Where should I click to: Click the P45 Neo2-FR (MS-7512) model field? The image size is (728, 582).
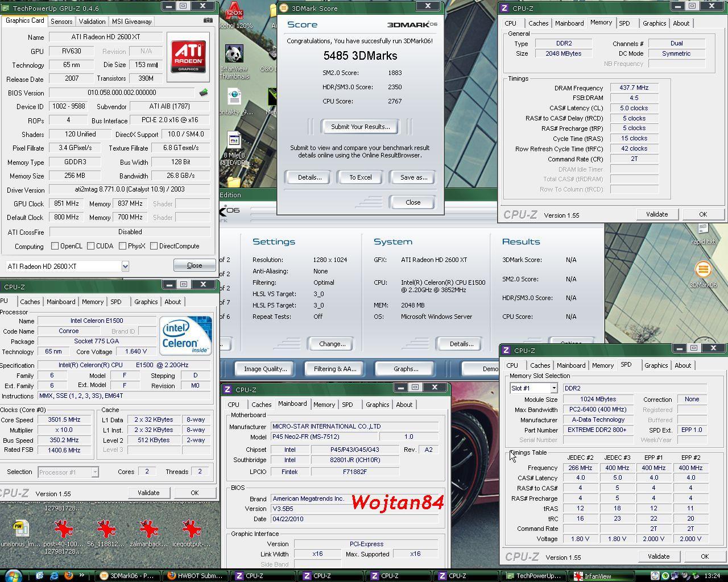[x=324, y=436]
